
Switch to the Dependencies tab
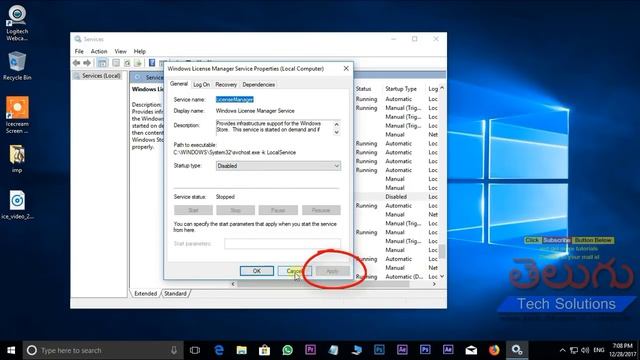point(258,84)
